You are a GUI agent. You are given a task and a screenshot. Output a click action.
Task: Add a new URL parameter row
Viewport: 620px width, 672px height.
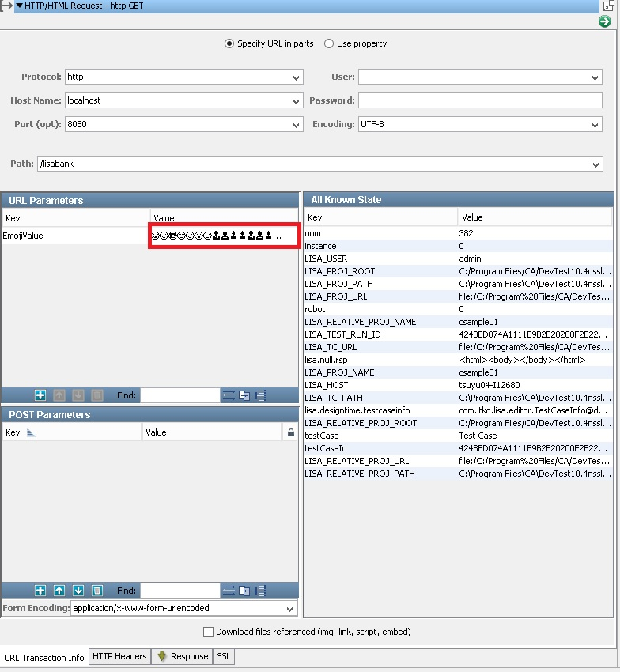coord(40,395)
